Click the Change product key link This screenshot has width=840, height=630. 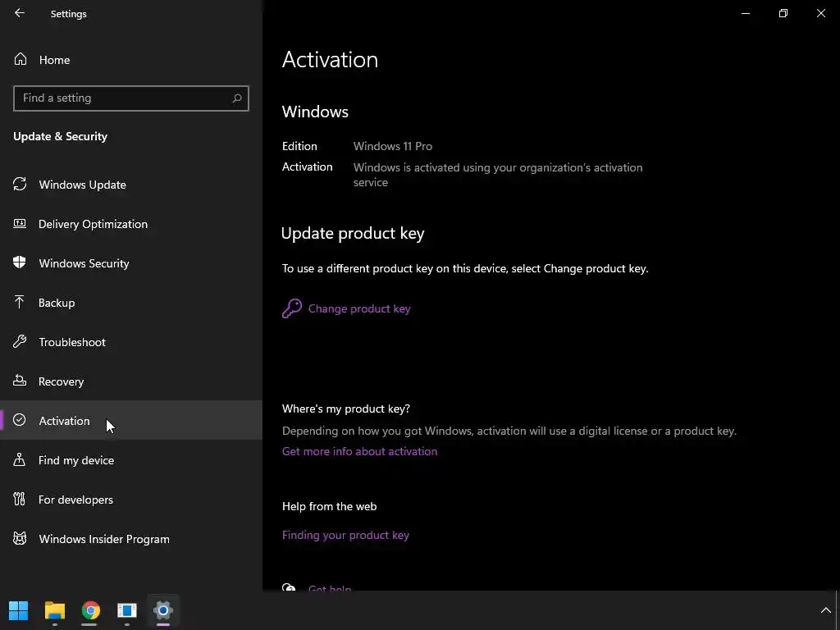359,308
